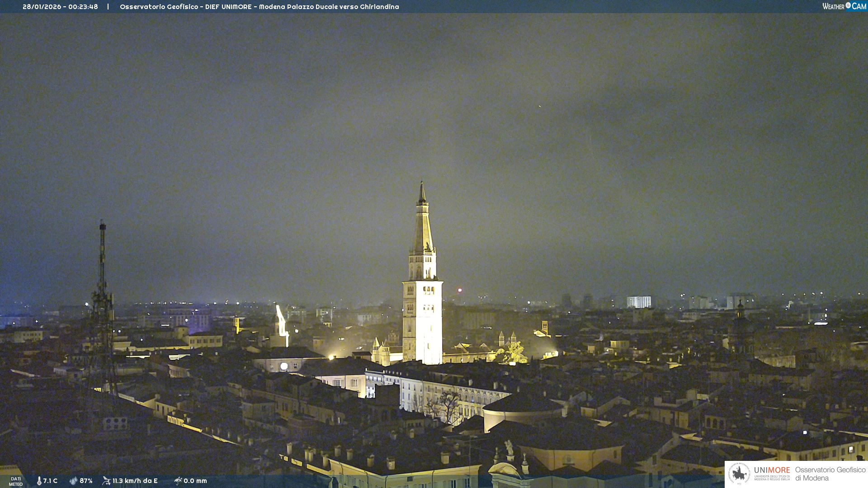Select the 87% humidity value

tap(86, 481)
